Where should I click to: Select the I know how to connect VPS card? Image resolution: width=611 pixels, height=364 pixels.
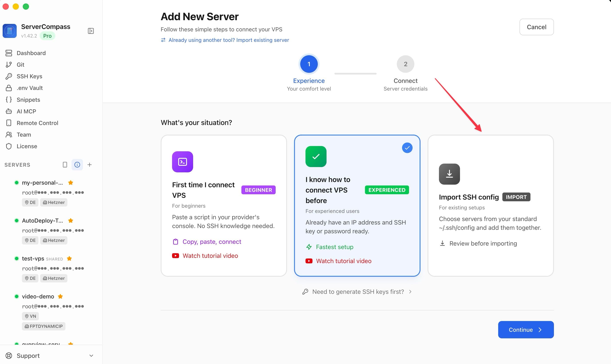(357, 205)
